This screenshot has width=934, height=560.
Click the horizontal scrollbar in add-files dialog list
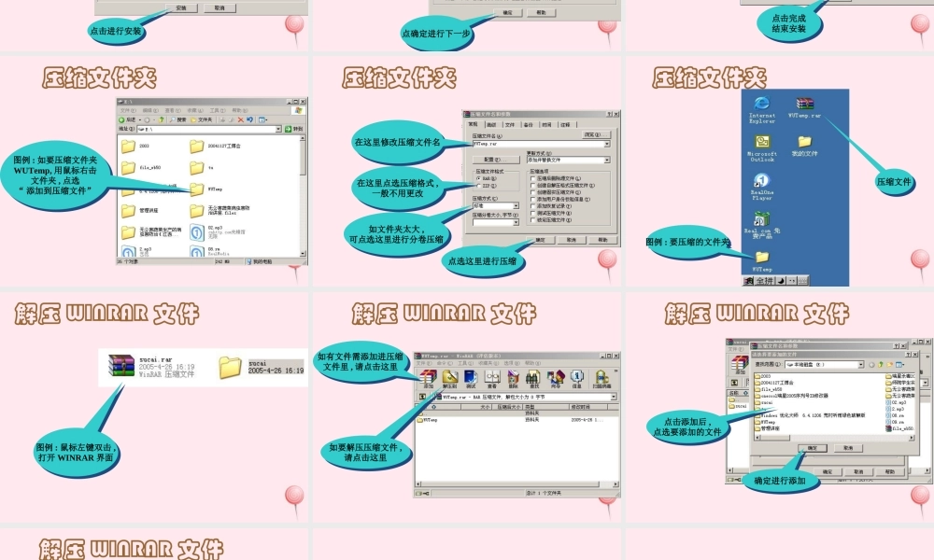coord(834,438)
